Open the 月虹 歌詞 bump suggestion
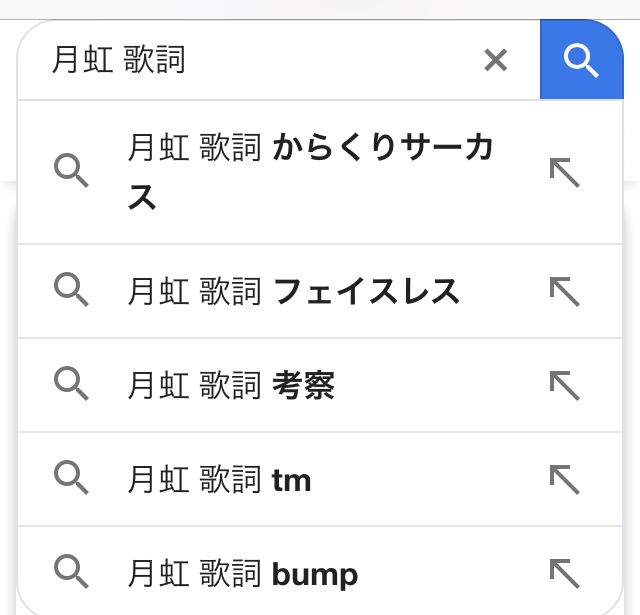The height and width of the screenshot is (615, 640). 243,574
